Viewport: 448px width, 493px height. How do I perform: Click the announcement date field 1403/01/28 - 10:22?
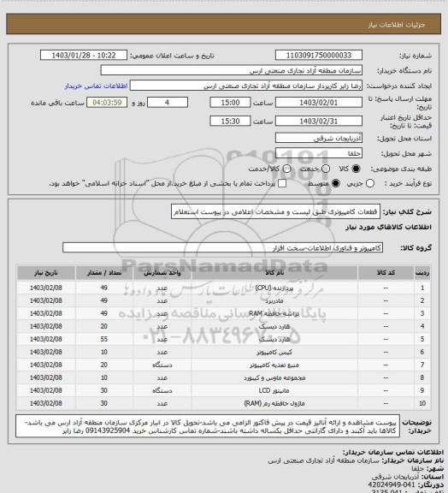(x=84, y=56)
